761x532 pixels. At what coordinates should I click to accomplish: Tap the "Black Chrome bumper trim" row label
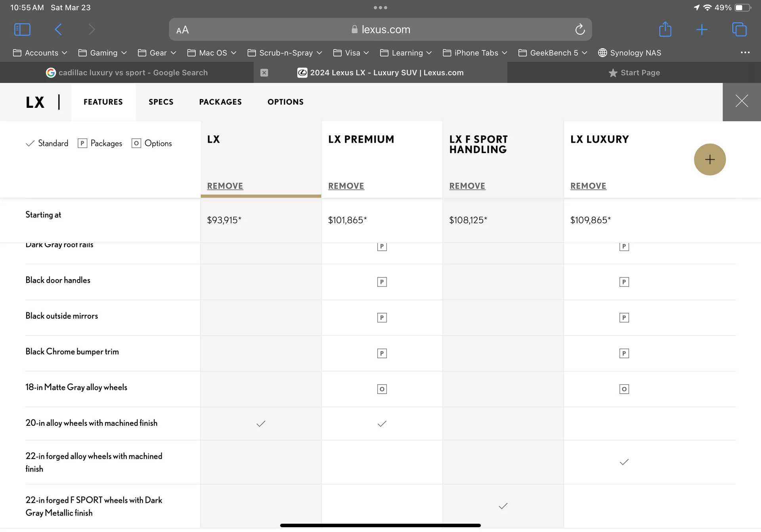point(72,352)
